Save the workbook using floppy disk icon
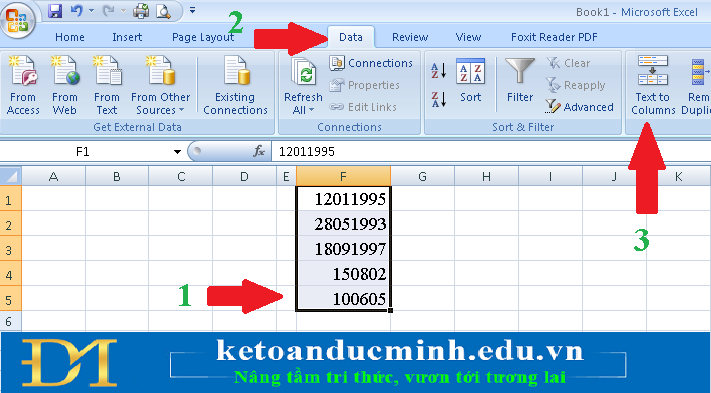Viewport: 711px width, 393px height. (x=55, y=11)
